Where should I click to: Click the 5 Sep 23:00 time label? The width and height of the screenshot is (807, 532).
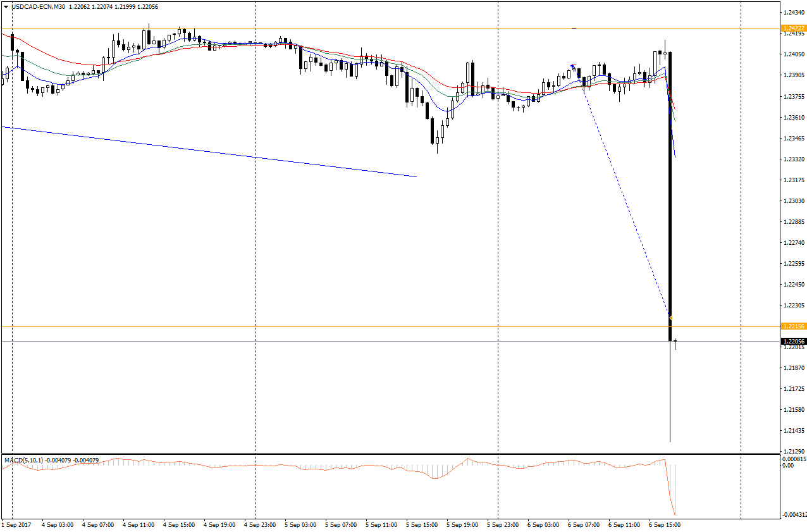click(x=503, y=524)
